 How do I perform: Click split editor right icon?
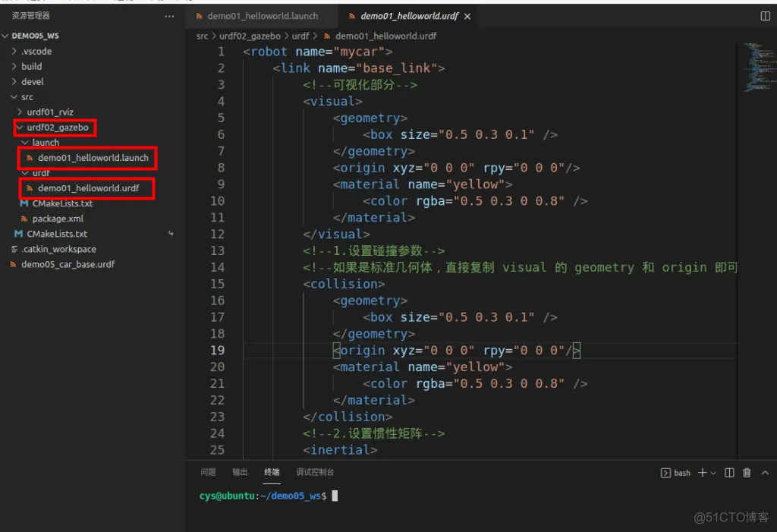coord(765,17)
